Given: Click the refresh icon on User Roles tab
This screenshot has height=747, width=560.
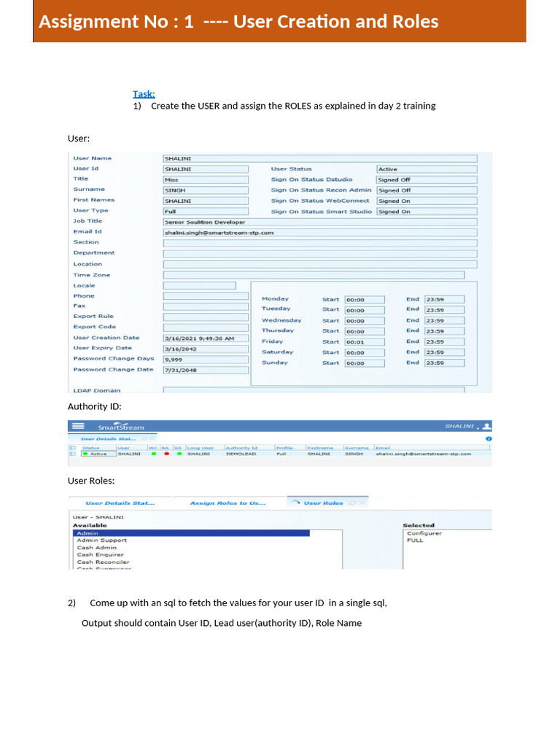Looking at the screenshot, I should (352, 503).
